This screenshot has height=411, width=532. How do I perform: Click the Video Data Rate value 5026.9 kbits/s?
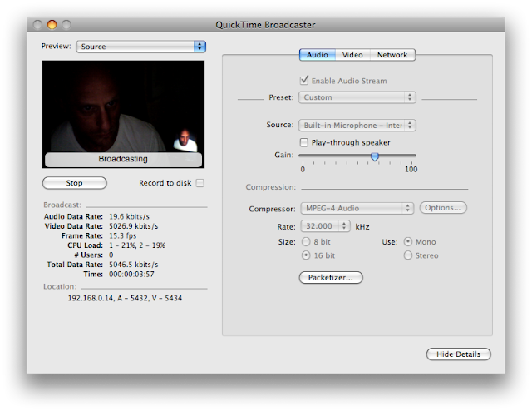pyautogui.click(x=133, y=226)
